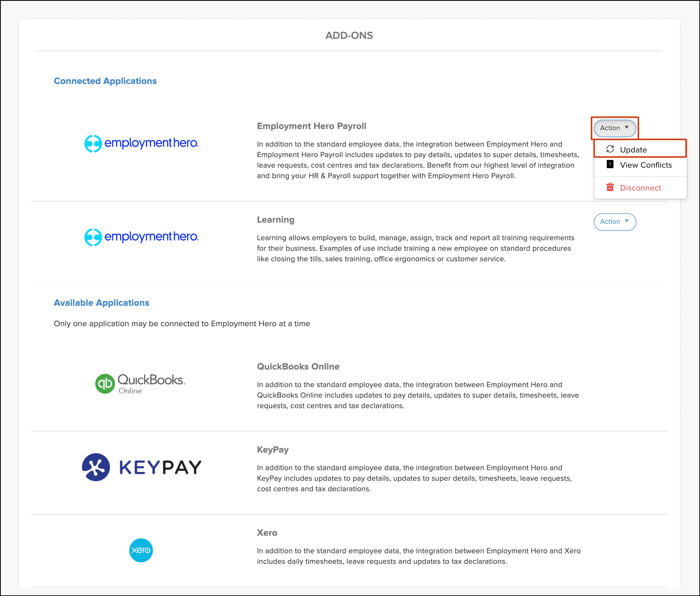Click the arrow on Learning's Action button
This screenshot has height=596, width=700.
coord(627,221)
